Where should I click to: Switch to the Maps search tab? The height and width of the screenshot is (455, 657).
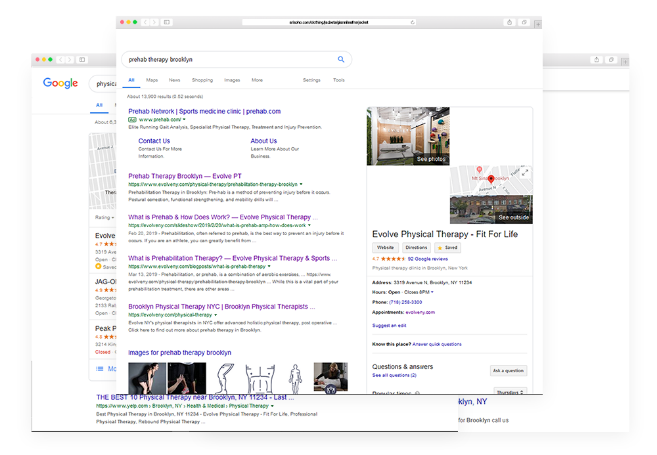click(152, 80)
